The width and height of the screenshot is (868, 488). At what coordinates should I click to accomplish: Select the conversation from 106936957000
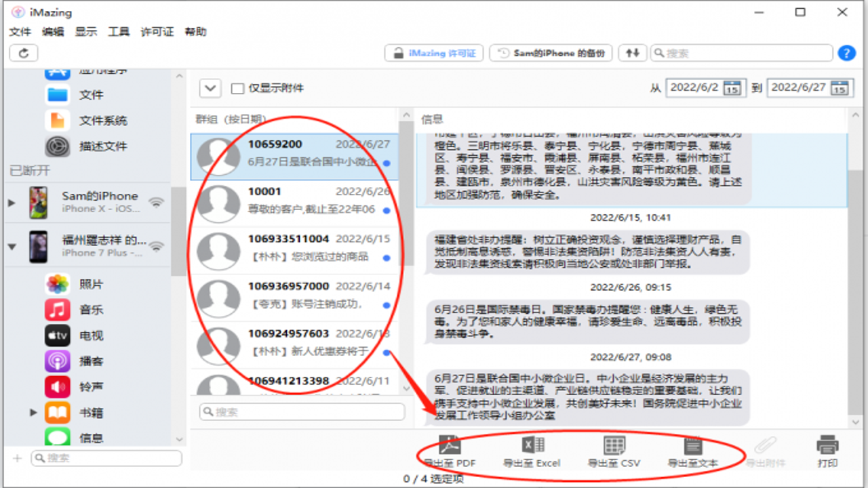294,298
